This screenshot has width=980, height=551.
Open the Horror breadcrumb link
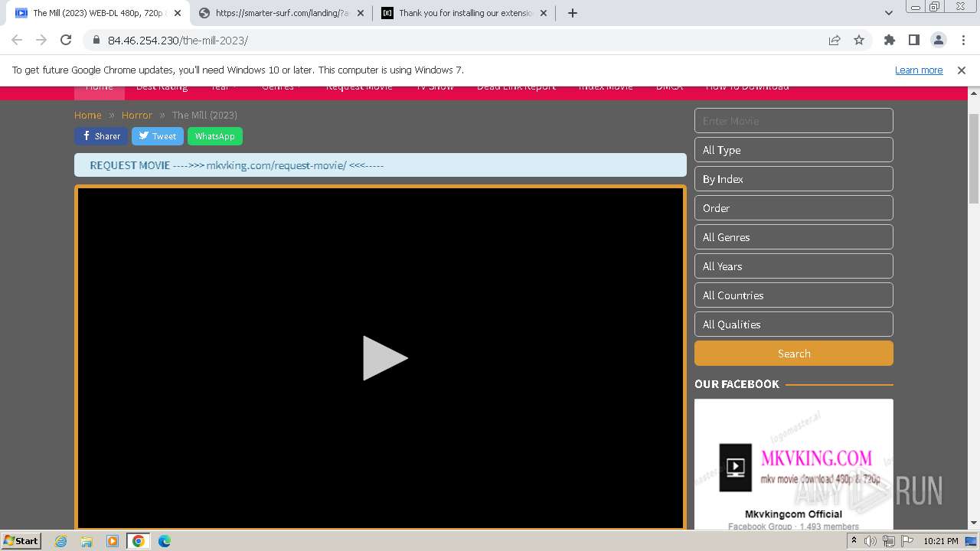[x=137, y=115]
